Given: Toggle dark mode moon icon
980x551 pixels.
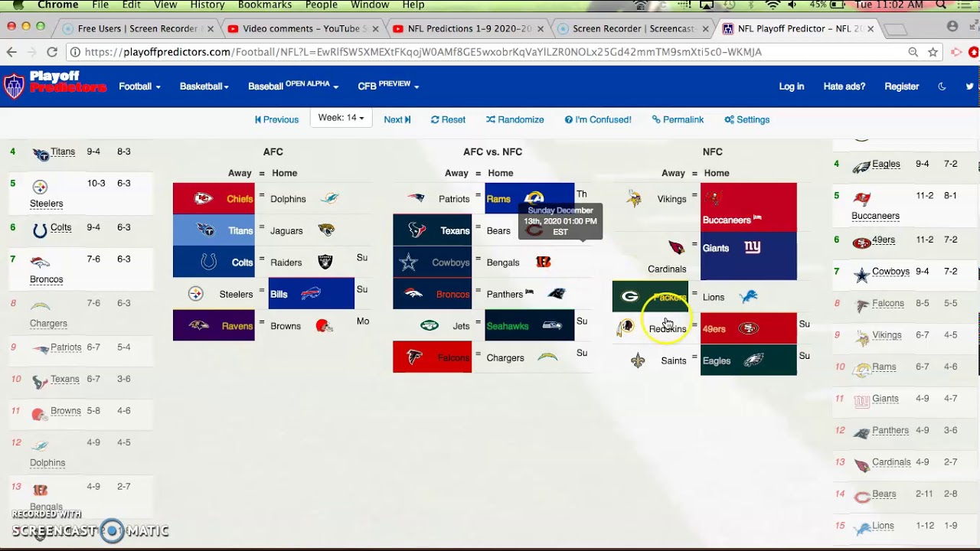Looking at the screenshot, I should point(942,86).
